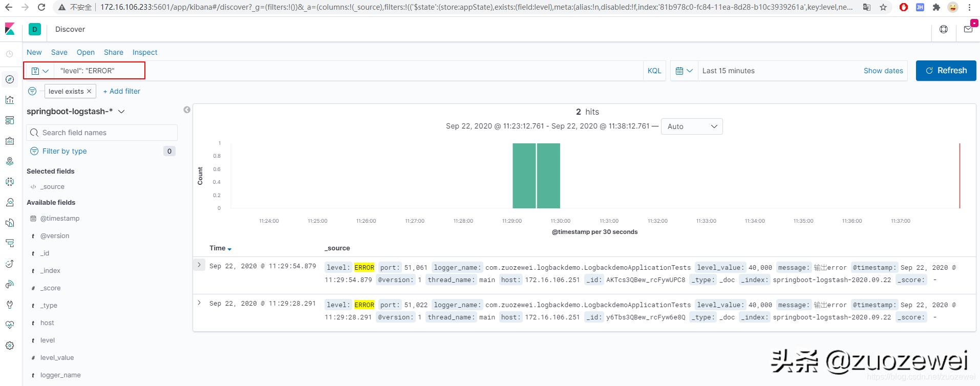
Task: Click the Refresh button
Action: tap(946, 71)
